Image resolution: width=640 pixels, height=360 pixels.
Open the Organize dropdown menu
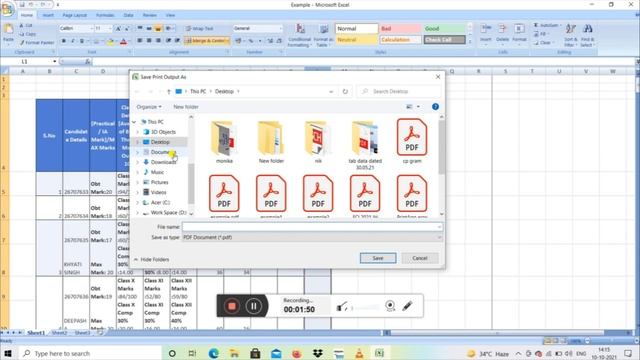[149, 107]
